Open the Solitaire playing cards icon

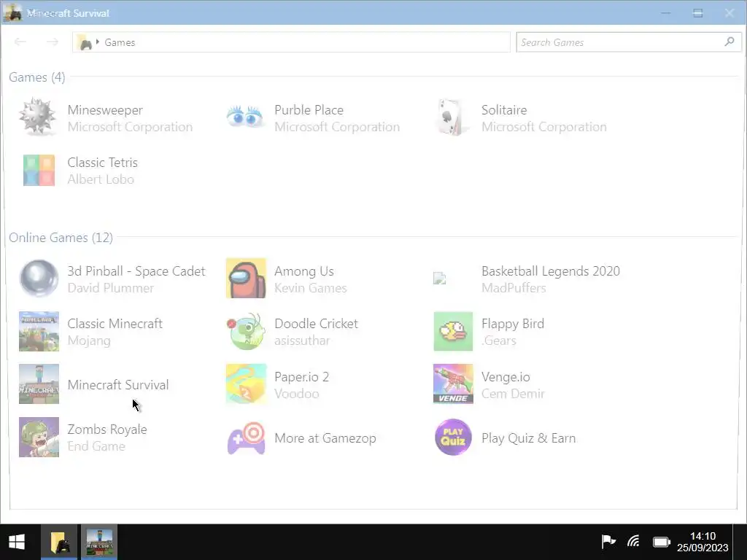tap(450, 117)
